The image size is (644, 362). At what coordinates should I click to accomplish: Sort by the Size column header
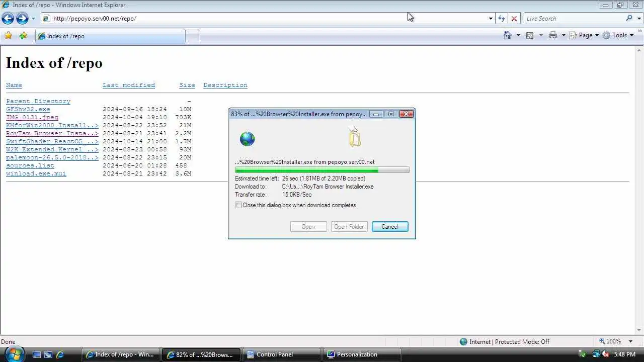coord(187,85)
